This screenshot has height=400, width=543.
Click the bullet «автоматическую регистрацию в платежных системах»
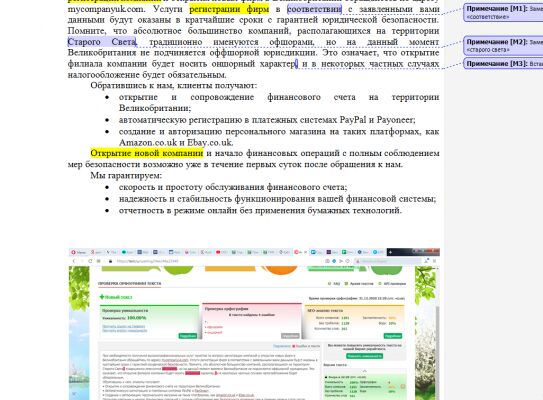[267, 120]
